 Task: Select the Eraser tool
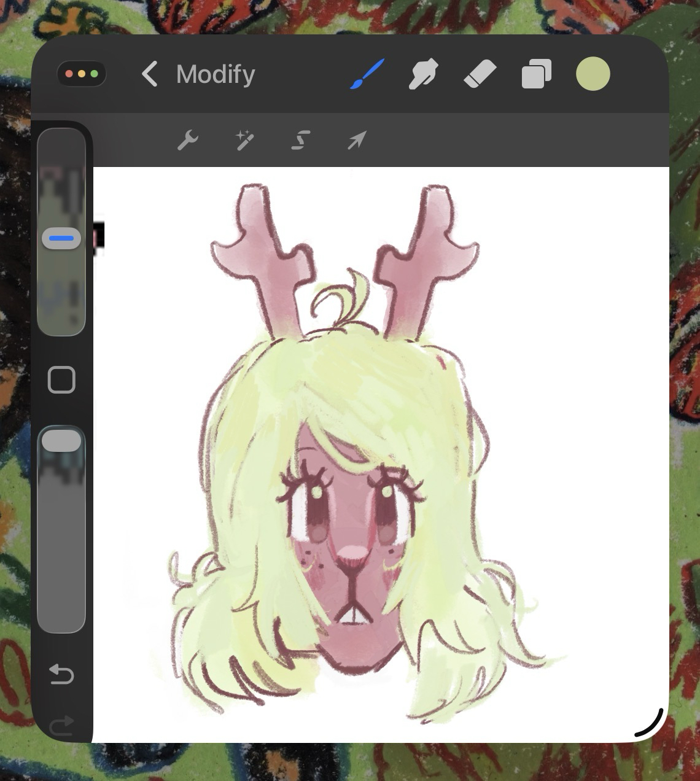point(480,74)
